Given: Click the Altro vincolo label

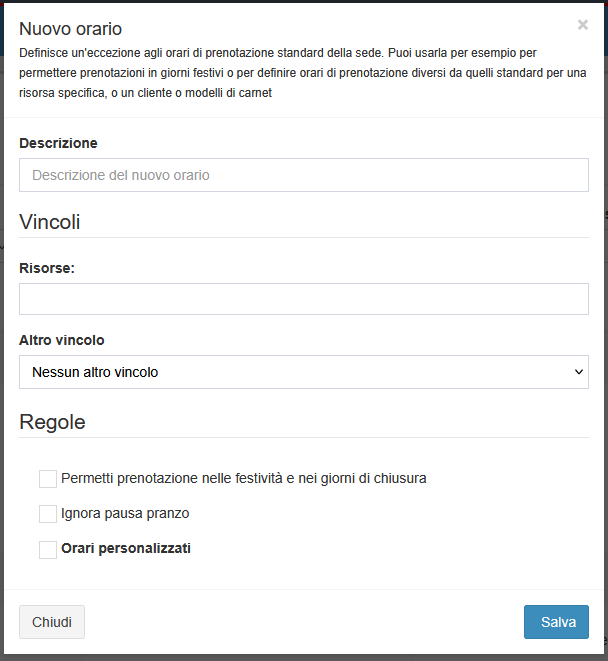Looking at the screenshot, I should [x=62, y=340].
